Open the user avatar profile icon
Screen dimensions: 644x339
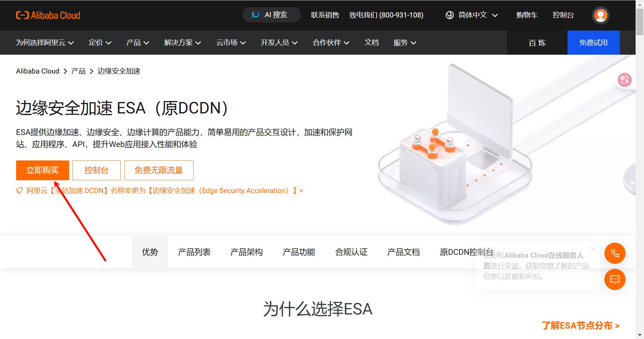[600, 15]
